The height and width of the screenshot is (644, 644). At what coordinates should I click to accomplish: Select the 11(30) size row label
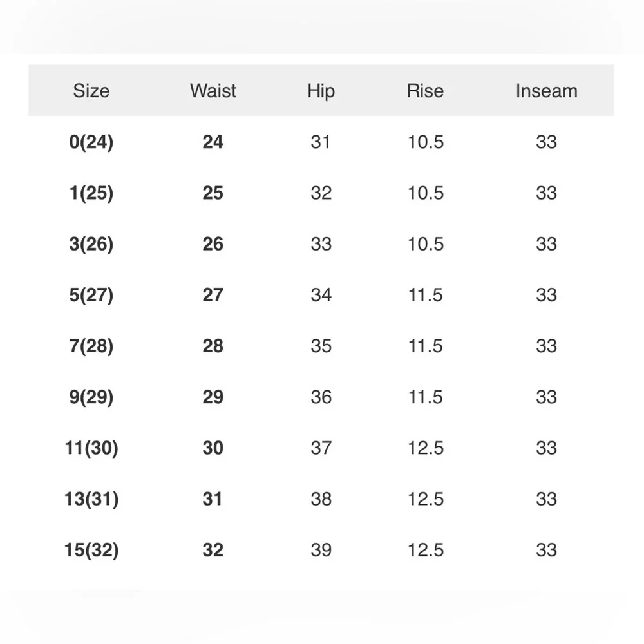[91, 448]
